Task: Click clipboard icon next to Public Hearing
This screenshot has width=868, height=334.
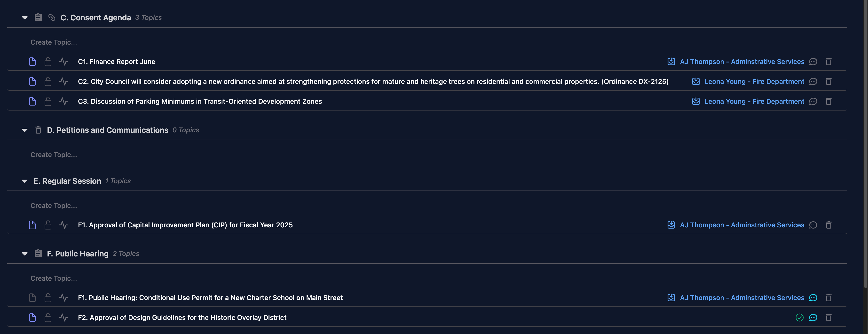Action: pos(38,254)
